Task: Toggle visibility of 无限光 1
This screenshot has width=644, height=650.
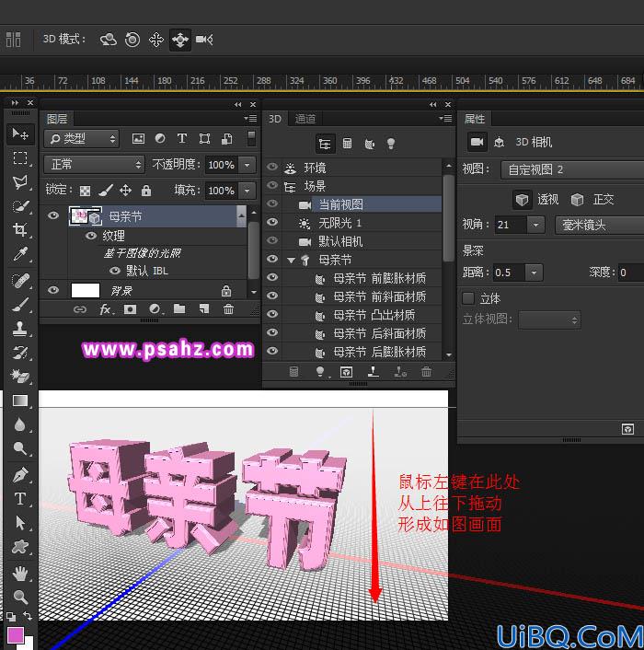Action: (x=272, y=222)
